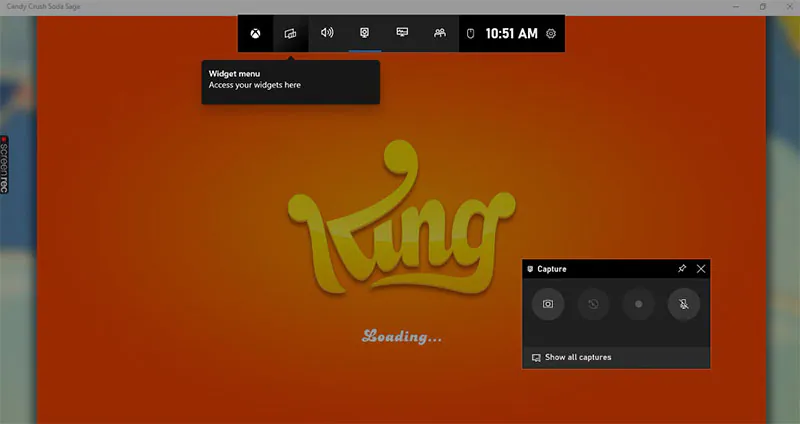Click Show all captures link

[571, 357]
